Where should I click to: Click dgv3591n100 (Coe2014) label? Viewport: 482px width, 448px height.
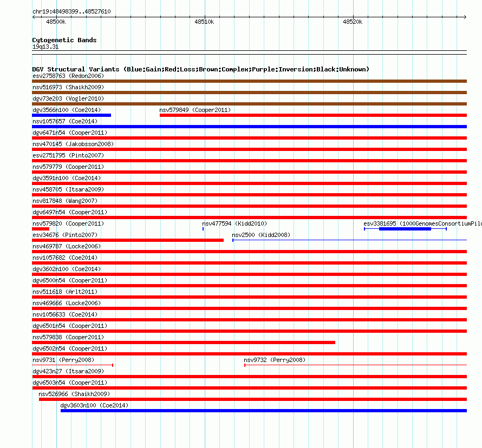pos(67,178)
